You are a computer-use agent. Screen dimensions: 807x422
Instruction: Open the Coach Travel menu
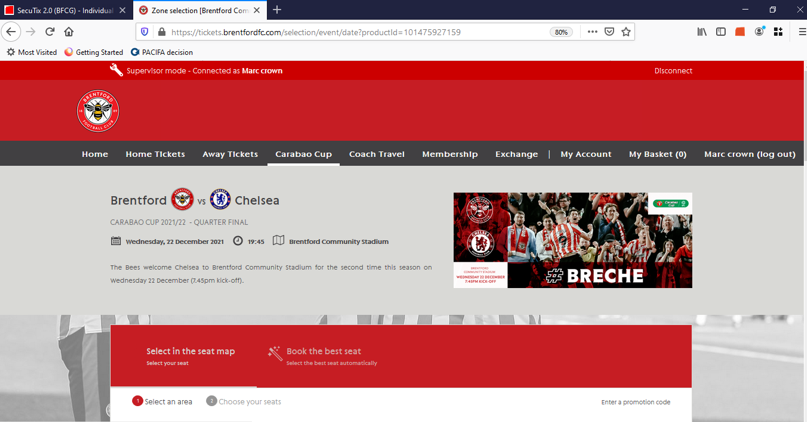click(377, 154)
